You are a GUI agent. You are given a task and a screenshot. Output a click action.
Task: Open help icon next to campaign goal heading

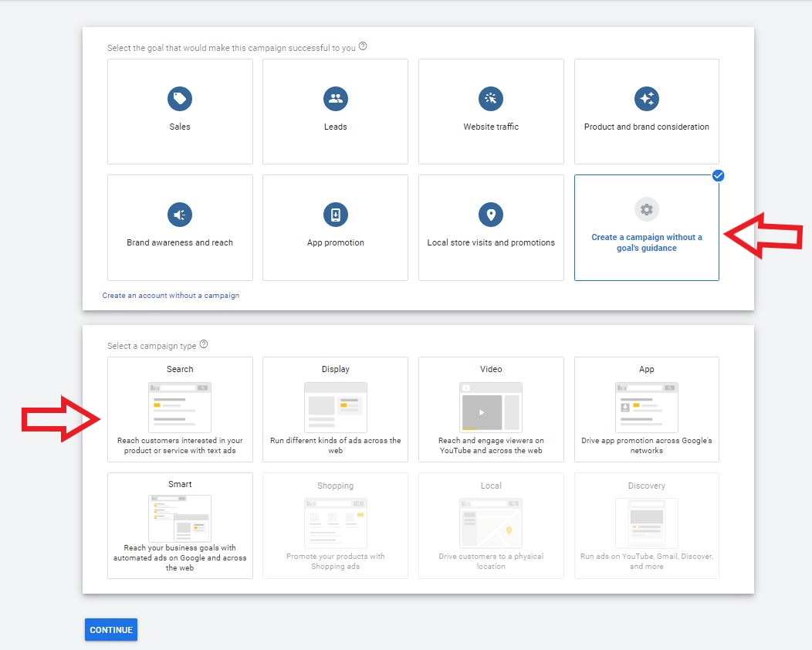[x=363, y=47]
